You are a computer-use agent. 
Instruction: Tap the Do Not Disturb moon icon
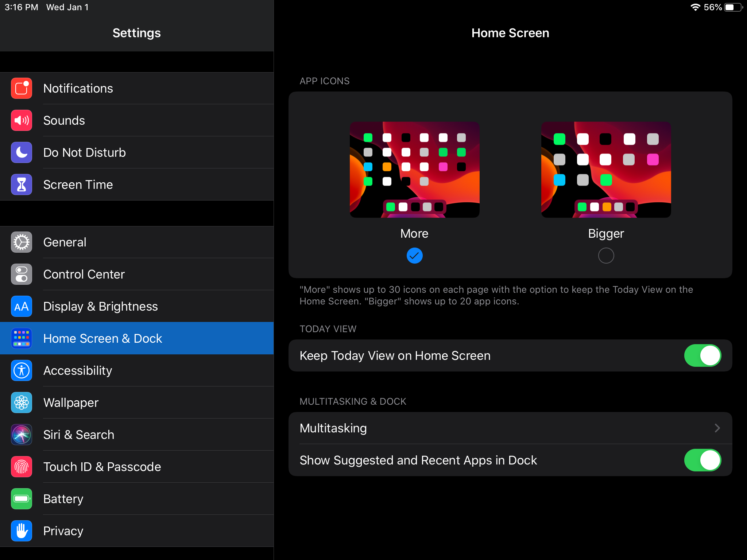22,153
